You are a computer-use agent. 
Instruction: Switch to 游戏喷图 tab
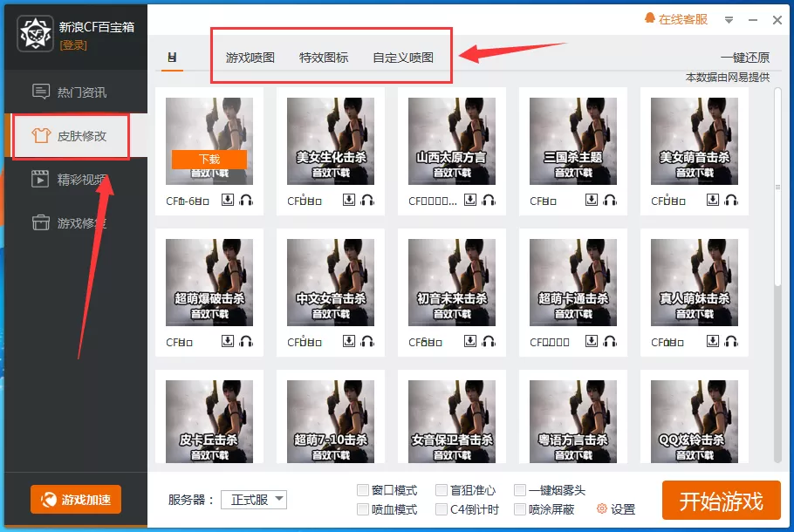point(250,58)
